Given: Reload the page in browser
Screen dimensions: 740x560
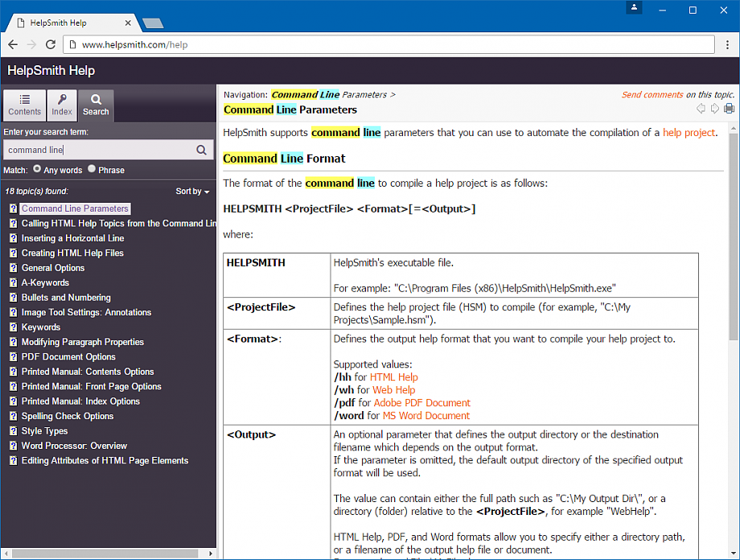Looking at the screenshot, I should coord(51,45).
